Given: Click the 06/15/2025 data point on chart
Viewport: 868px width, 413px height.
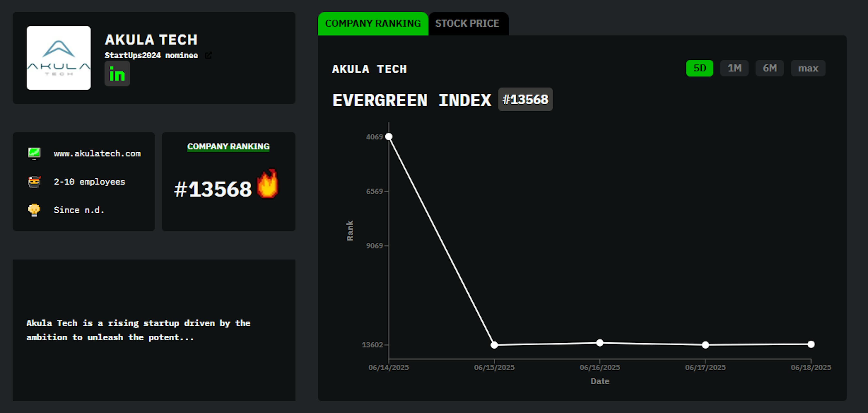Looking at the screenshot, I should pos(494,345).
